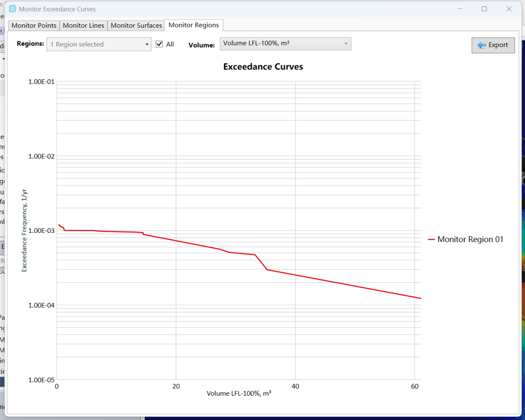Click the Export arrow icon
The image size is (525, 420).
click(482, 45)
